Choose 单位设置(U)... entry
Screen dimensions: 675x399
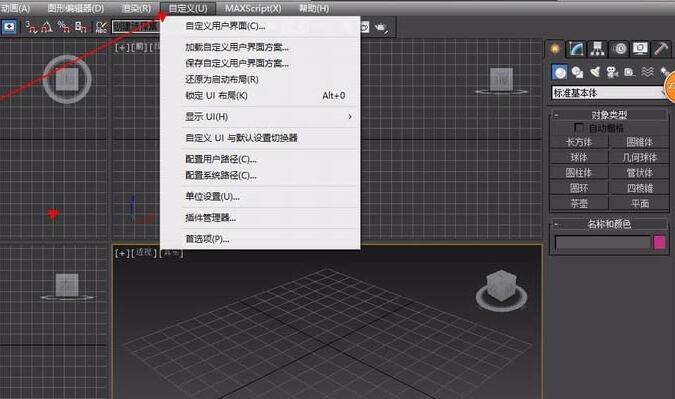tap(260, 197)
